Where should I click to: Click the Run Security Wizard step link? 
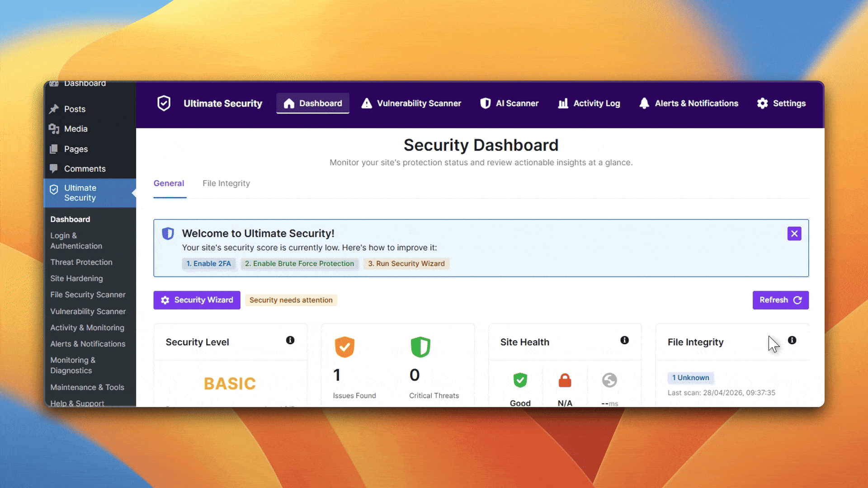click(406, 263)
